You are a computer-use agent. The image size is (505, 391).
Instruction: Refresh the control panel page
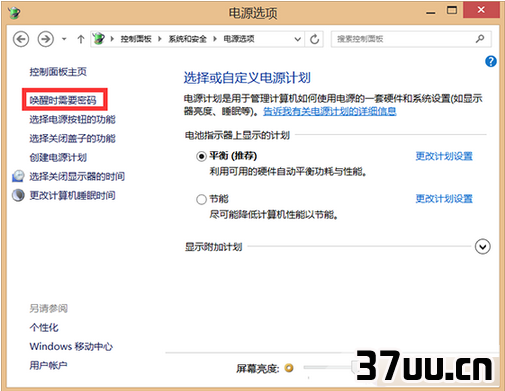coord(314,39)
